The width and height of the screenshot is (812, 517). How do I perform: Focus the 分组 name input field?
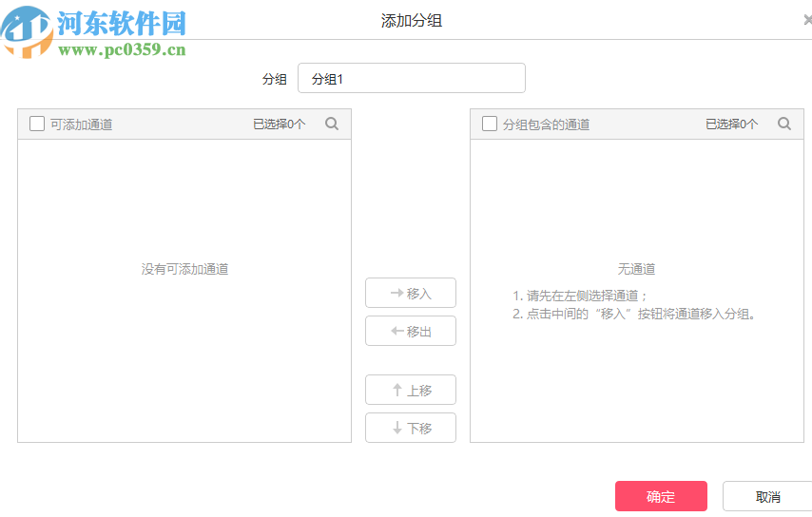pos(412,78)
